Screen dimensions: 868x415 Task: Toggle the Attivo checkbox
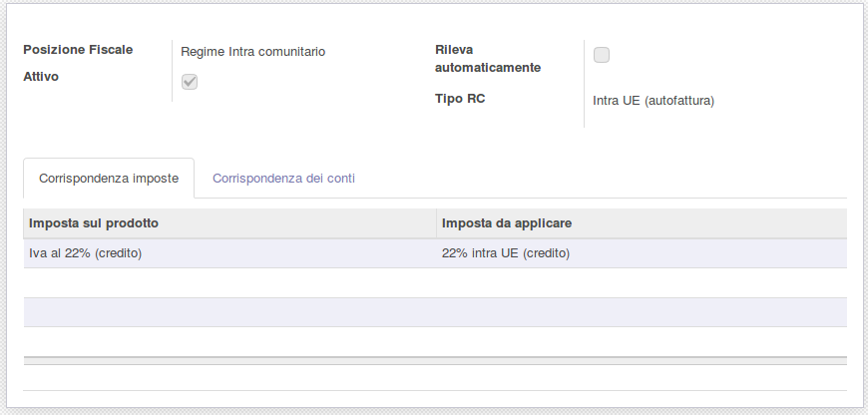tap(190, 82)
